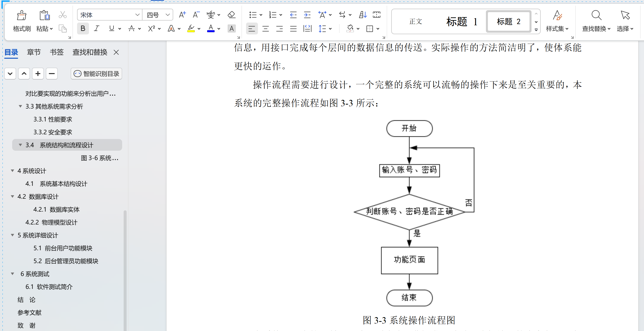The image size is (644, 331).
Task: Switch to the 章节 tab
Action: tap(33, 52)
